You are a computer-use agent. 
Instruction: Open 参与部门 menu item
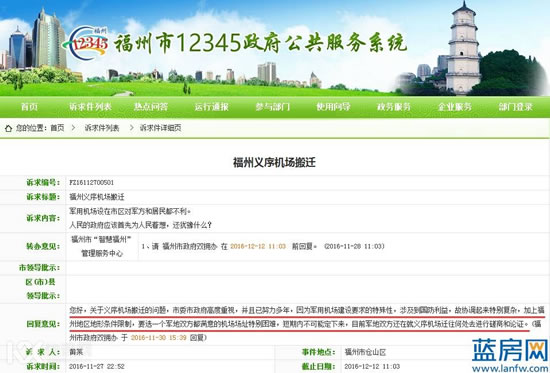pyautogui.click(x=273, y=107)
